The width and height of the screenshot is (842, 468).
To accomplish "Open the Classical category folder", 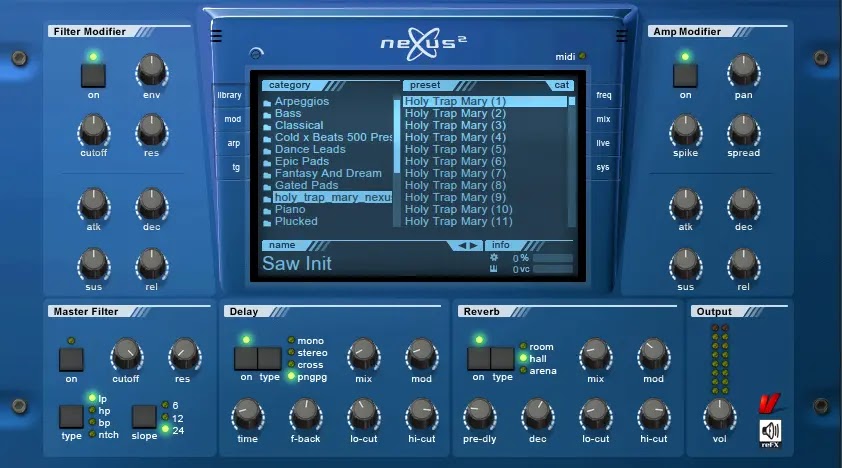I will (x=299, y=126).
